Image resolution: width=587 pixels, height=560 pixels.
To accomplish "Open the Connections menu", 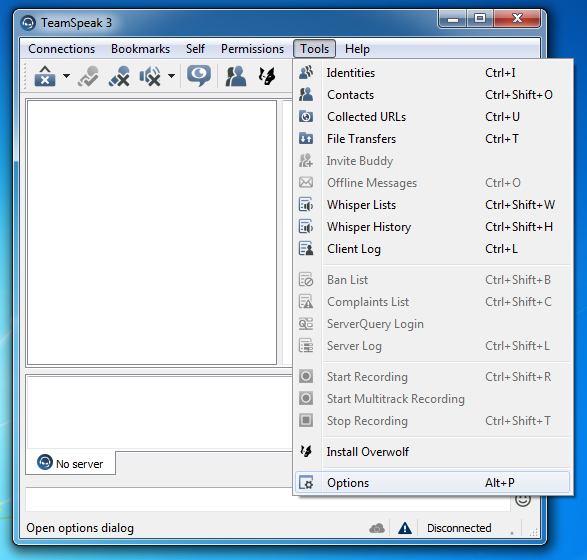I will tap(62, 49).
